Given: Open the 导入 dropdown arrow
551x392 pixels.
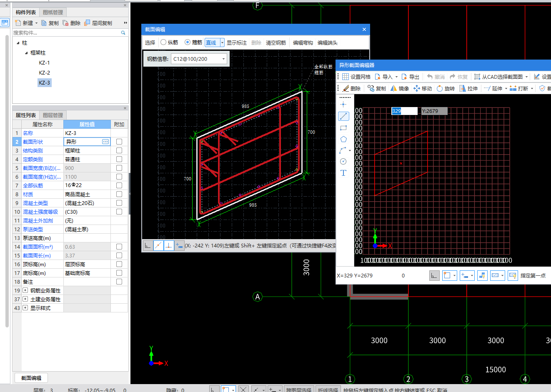Looking at the screenshot, I should pyautogui.click(x=396, y=77).
